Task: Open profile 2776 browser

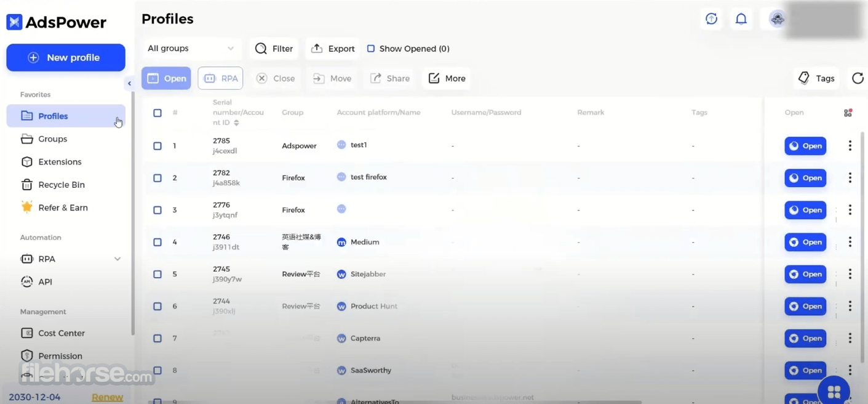Action: [x=805, y=210]
